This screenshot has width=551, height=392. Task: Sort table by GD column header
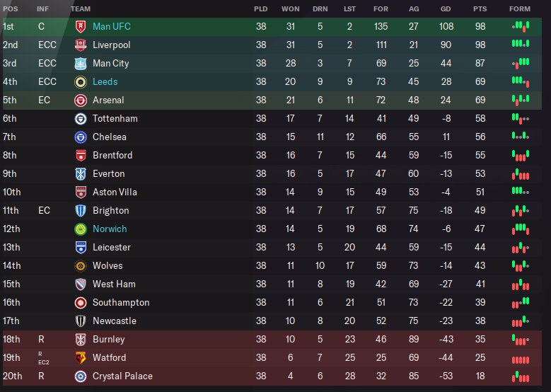(x=446, y=8)
